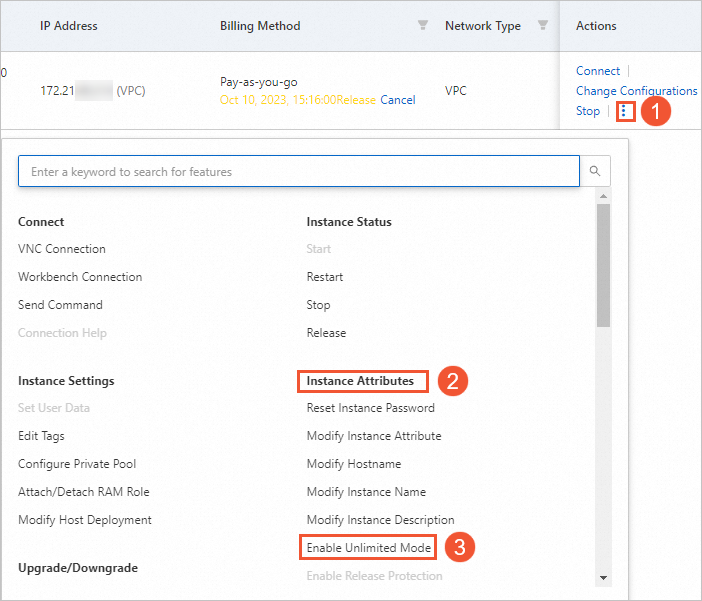702x601 pixels.
Task: Select Modify Instance Name
Action: pyautogui.click(x=366, y=492)
